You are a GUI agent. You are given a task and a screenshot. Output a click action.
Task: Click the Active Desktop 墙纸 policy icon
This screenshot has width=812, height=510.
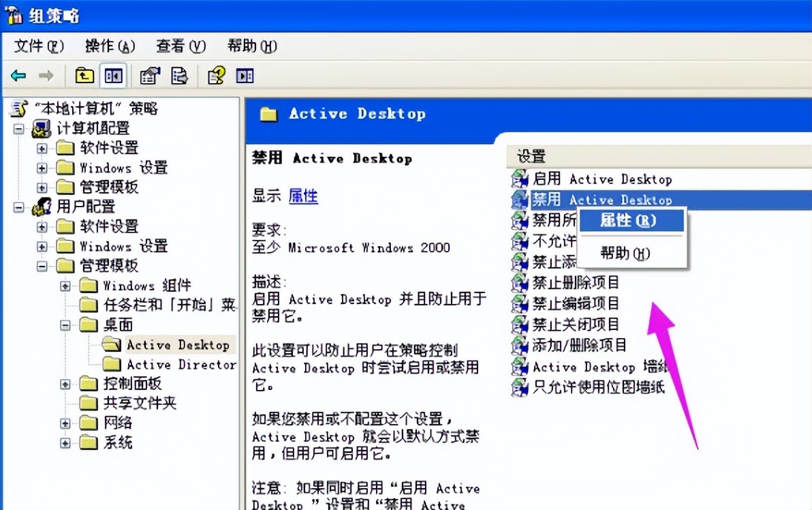pos(519,366)
